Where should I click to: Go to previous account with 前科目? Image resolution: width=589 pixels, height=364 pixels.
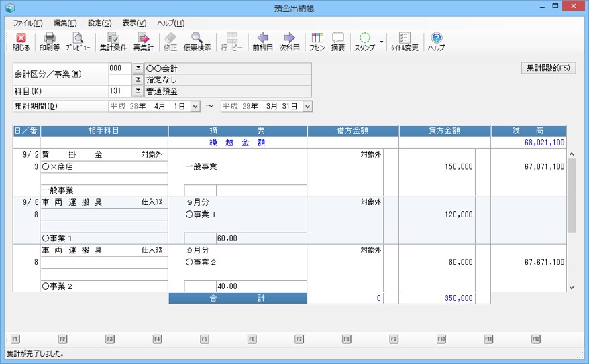(262, 42)
